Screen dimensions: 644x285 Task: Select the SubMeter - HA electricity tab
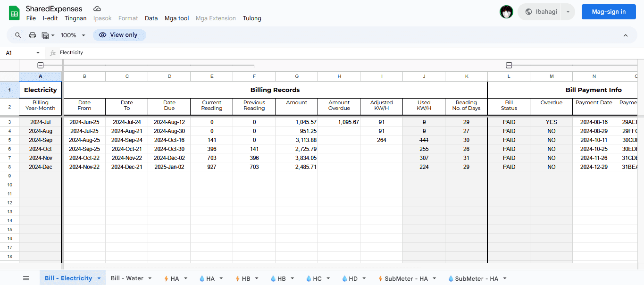(406, 278)
